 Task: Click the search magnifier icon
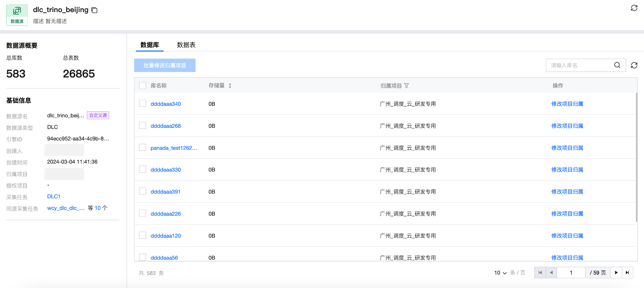[617, 65]
